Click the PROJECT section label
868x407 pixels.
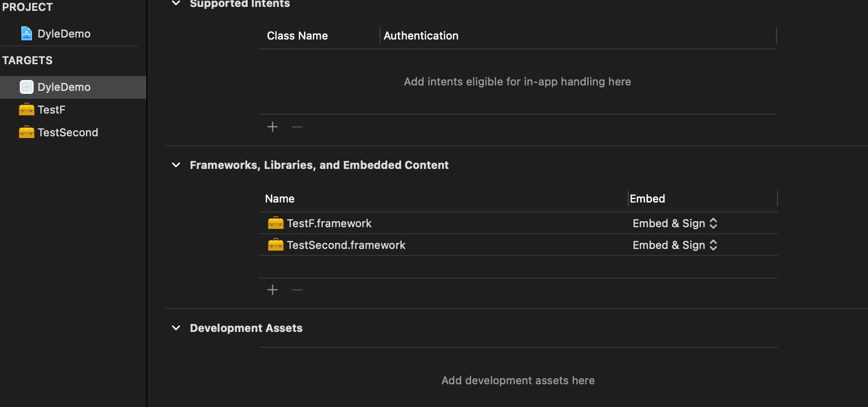click(27, 7)
